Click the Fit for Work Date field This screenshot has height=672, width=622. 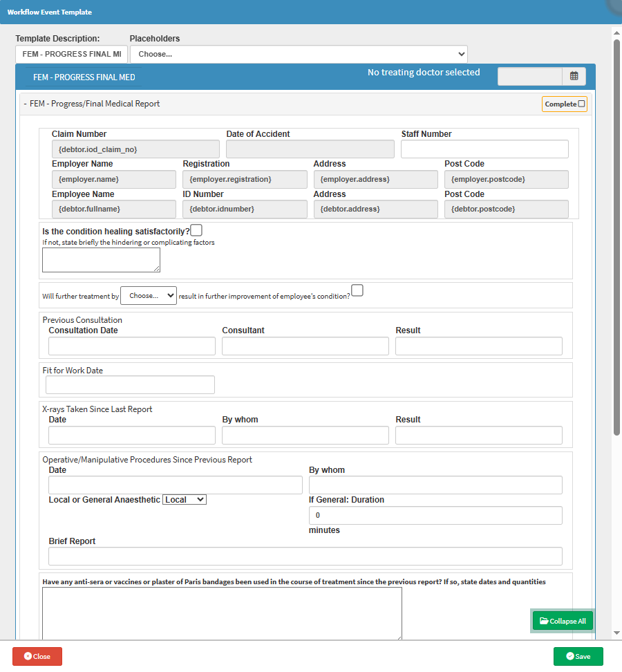point(130,384)
